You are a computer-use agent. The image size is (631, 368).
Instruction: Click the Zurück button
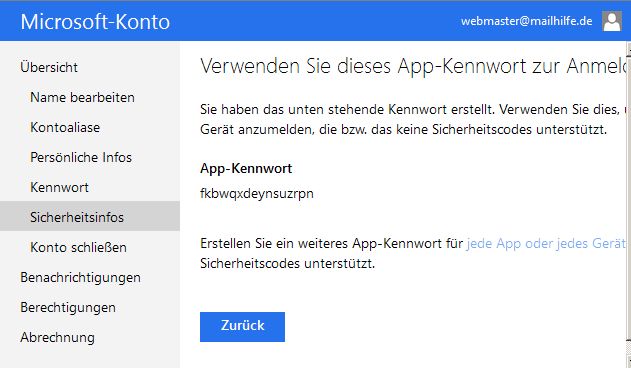[242, 327]
